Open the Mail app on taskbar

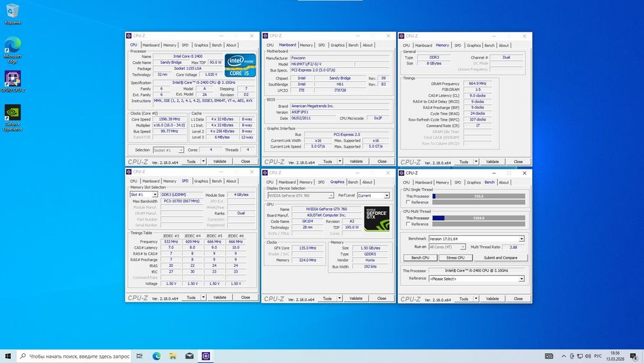tap(189, 356)
